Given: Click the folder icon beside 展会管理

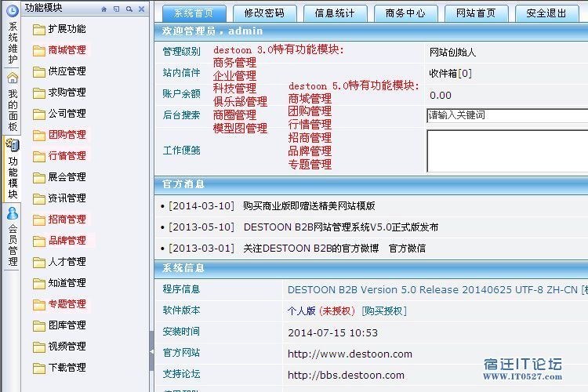Looking at the screenshot, I should pyautogui.click(x=39, y=177).
